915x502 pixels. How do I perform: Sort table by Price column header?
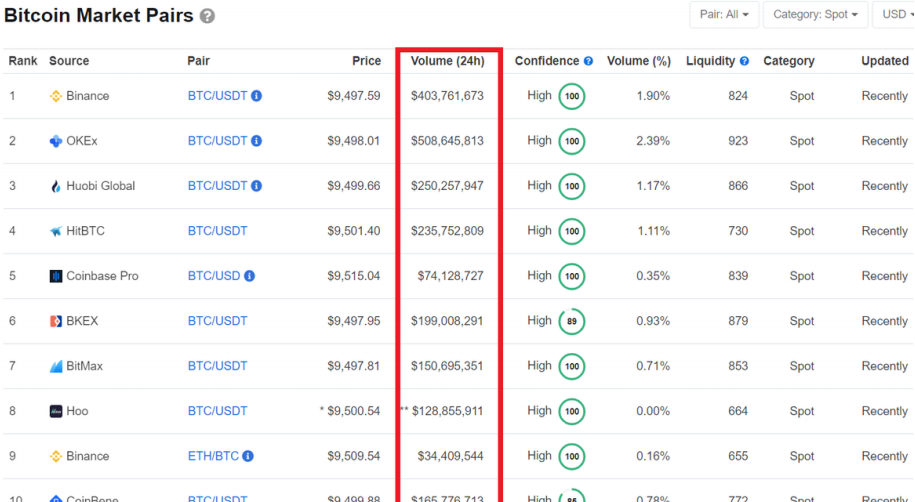pyautogui.click(x=366, y=61)
